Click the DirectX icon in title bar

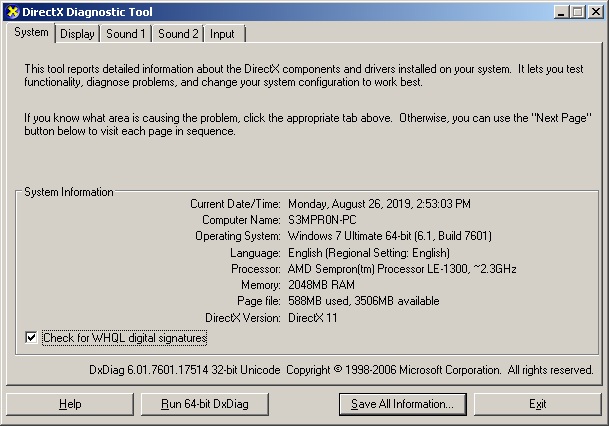(13, 12)
